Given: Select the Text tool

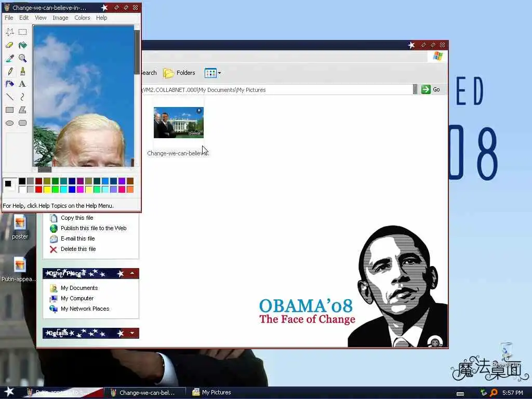Looking at the screenshot, I should click(22, 84).
